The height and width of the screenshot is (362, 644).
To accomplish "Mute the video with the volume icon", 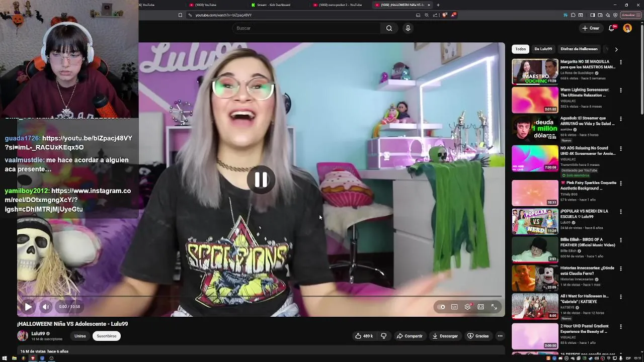I will click(46, 307).
